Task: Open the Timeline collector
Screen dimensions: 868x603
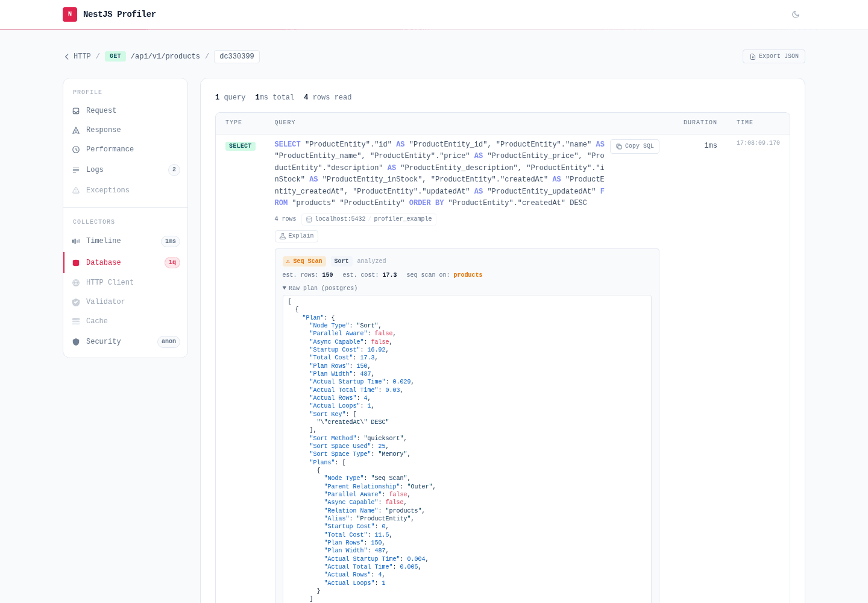Action: (125, 241)
